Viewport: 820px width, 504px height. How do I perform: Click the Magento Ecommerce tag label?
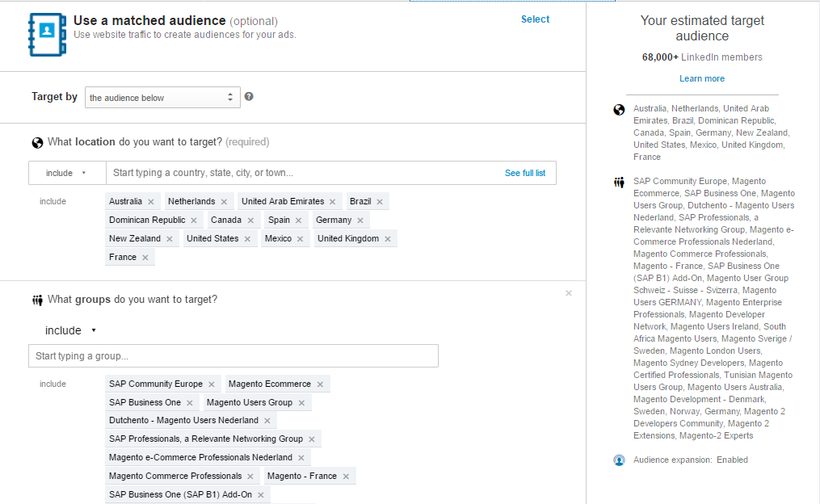coord(269,384)
